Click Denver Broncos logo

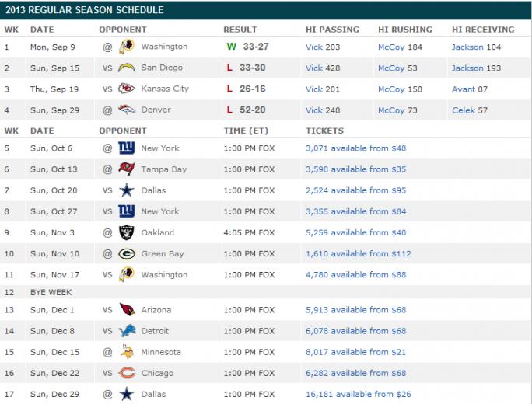click(127, 110)
